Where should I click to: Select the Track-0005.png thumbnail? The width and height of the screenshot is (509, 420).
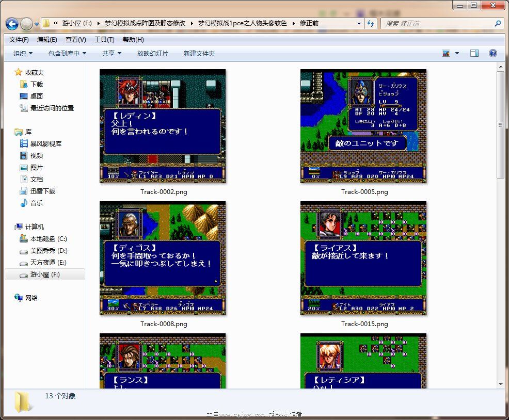363,126
